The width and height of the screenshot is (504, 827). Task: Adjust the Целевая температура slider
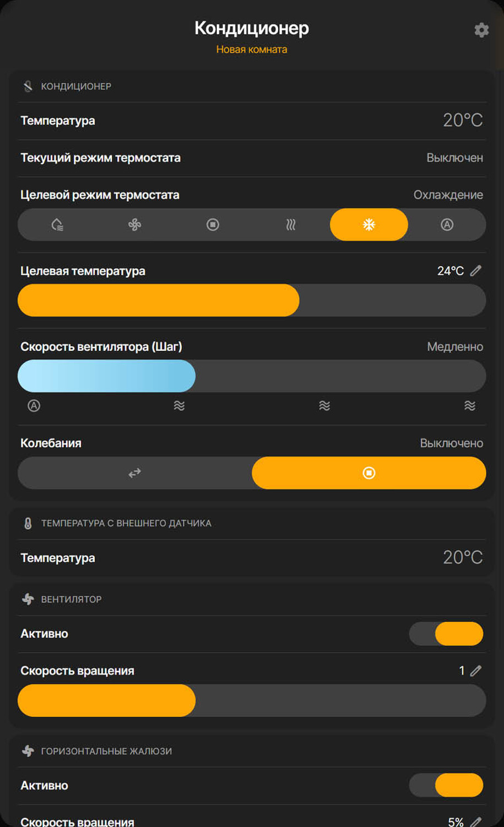(252, 300)
